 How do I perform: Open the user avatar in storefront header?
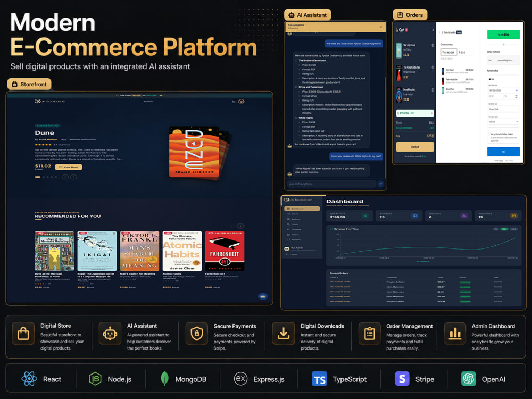click(241, 102)
